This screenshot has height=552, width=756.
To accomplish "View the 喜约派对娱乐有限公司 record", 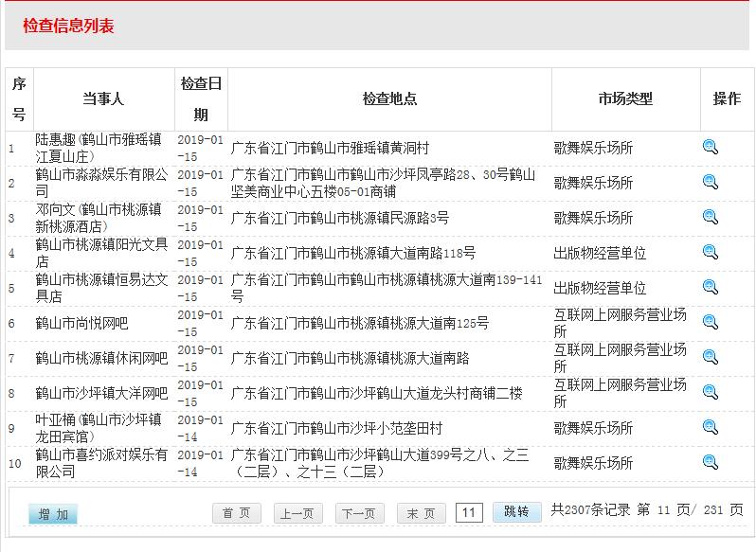I will [x=711, y=462].
